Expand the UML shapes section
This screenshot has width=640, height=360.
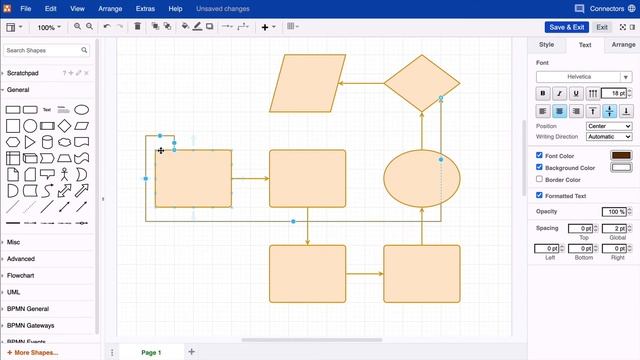click(13, 292)
